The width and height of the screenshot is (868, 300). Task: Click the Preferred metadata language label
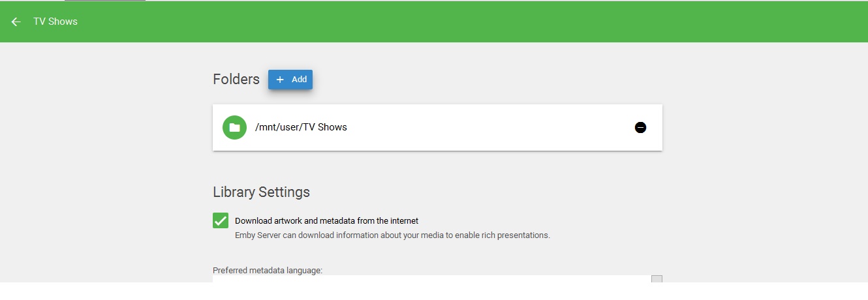pos(268,270)
